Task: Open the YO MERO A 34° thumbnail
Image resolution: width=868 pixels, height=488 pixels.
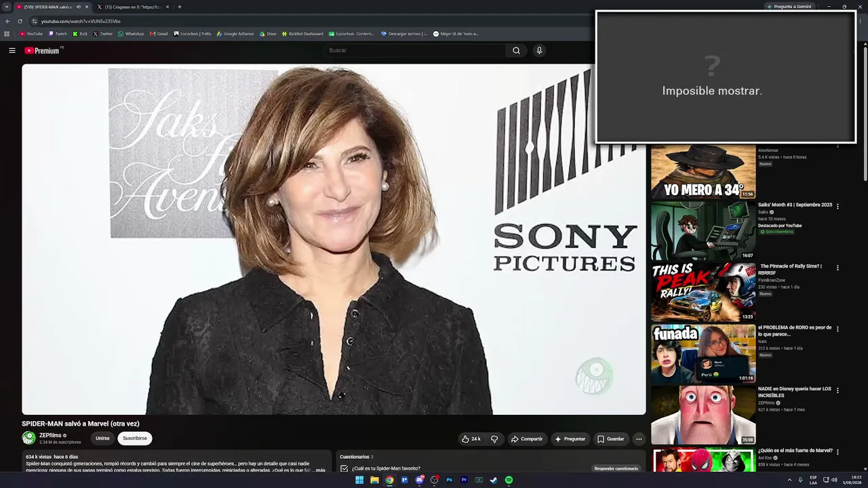Action: (703, 171)
